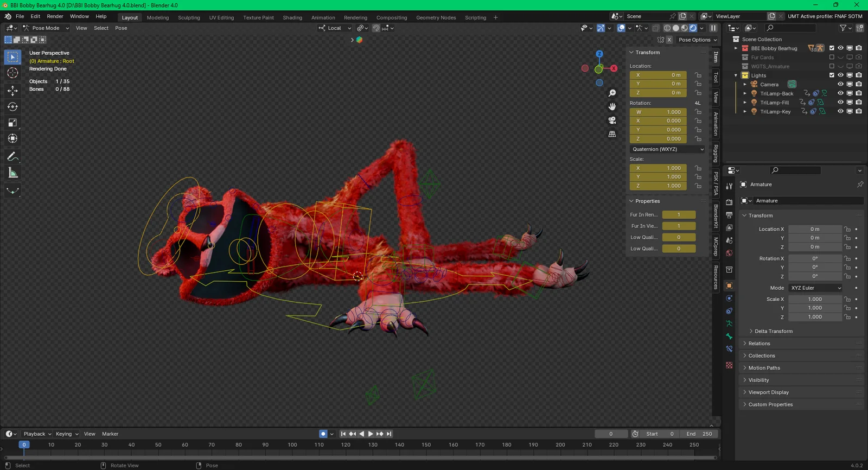Open the XYZ Euler rotation mode dropdown
Screen dimensions: 868x470
coord(815,288)
